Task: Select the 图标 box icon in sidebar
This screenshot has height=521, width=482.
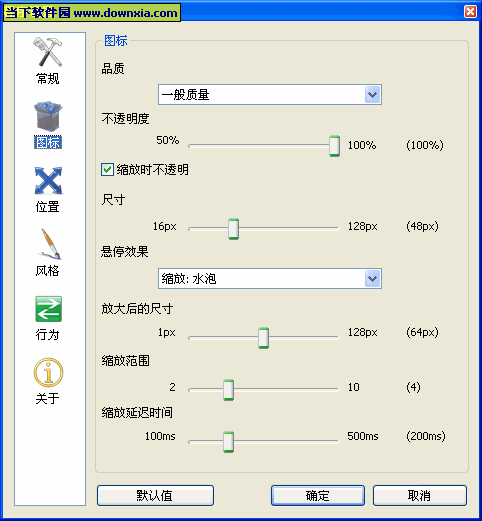Action: 48,116
